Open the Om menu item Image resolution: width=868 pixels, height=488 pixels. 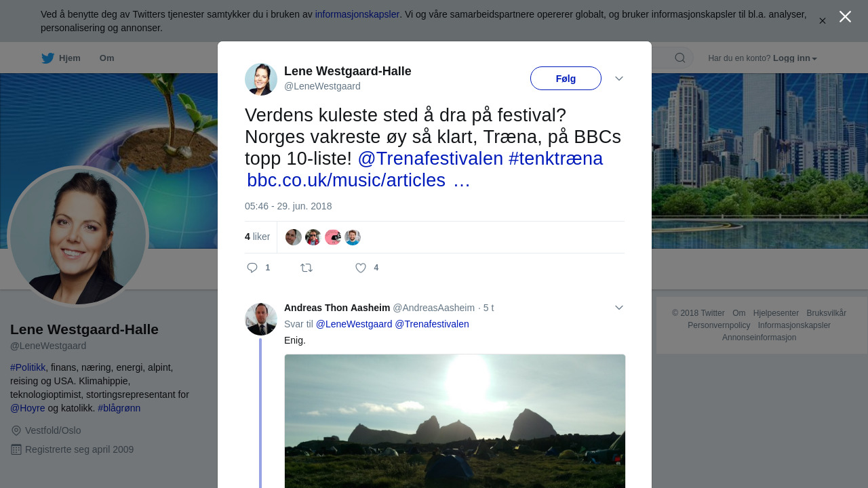[x=107, y=58]
